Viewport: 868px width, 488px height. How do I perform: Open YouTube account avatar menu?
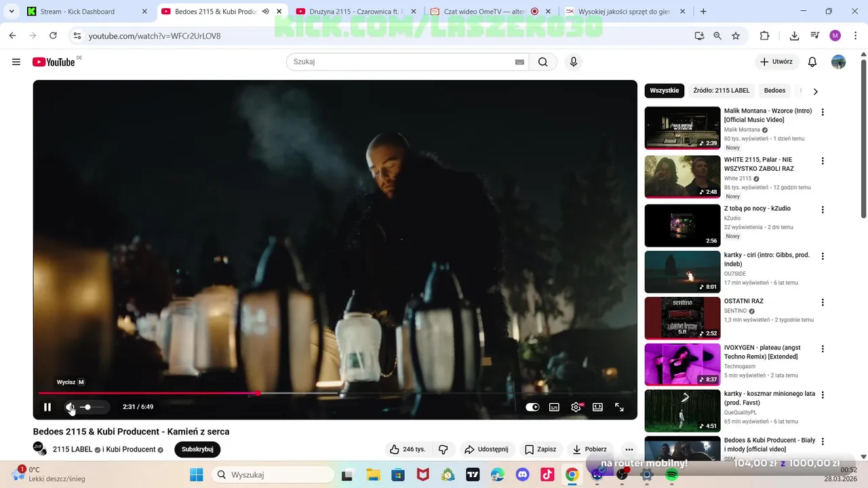pyautogui.click(x=839, y=62)
